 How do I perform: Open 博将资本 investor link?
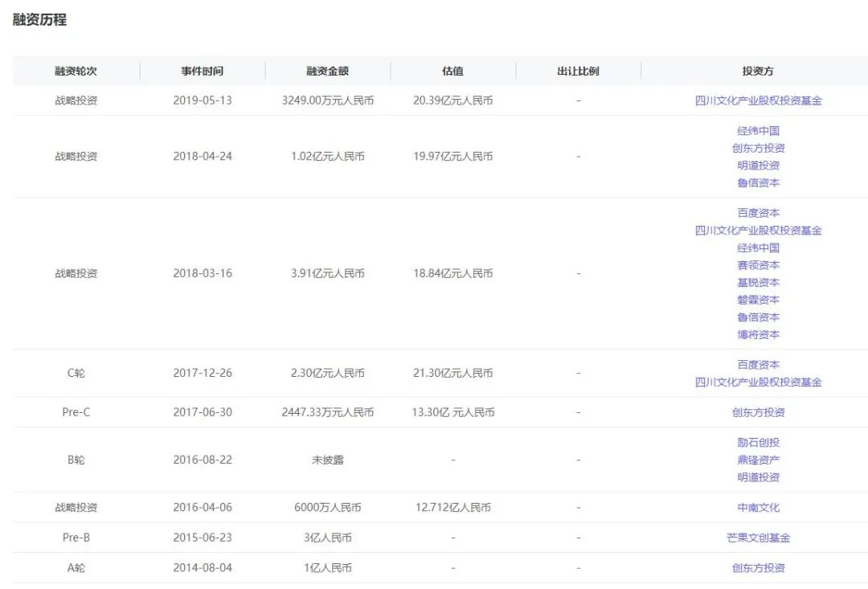click(758, 334)
